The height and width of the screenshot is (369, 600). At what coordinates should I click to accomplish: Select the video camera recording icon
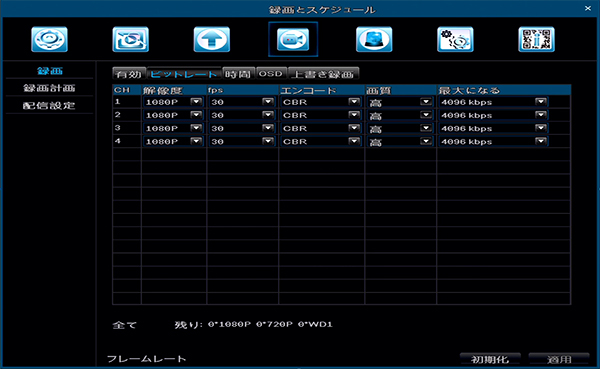click(293, 39)
